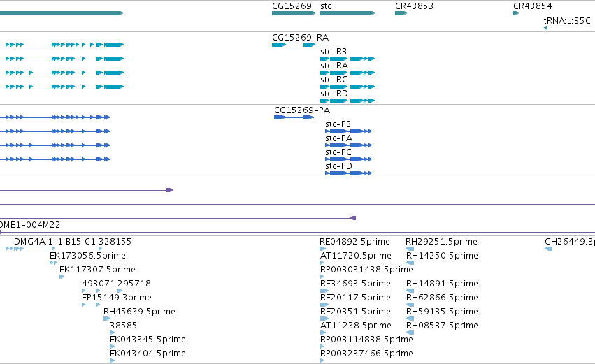Select the RP003237466.5prime EST label
This screenshot has height=364, width=595.
[366, 354]
